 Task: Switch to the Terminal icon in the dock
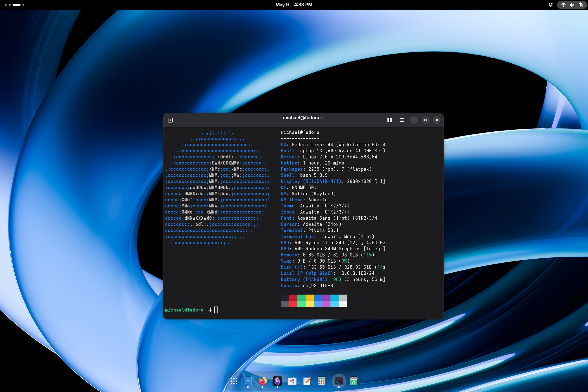(339, 381)
